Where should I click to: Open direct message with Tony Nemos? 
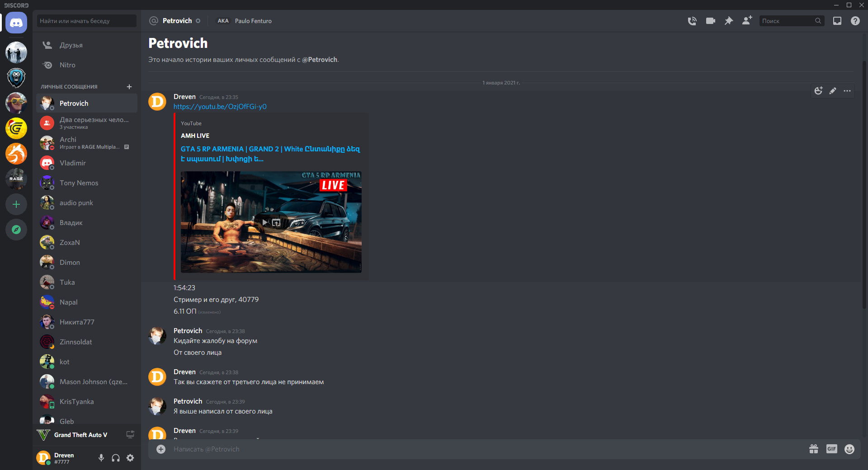pyautogui.click(x=87, y=183)
